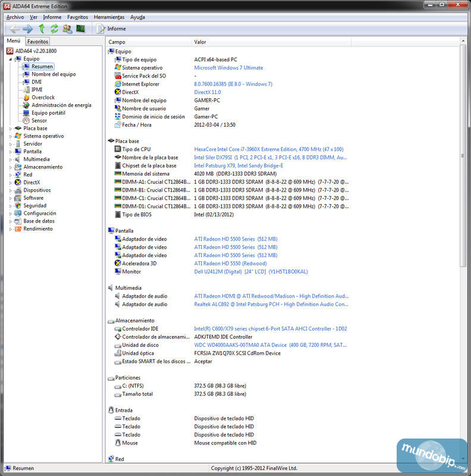Viewport: 471px width, 476px height.
Task: Click the green monitor toolbar icon
Action: 80,29
